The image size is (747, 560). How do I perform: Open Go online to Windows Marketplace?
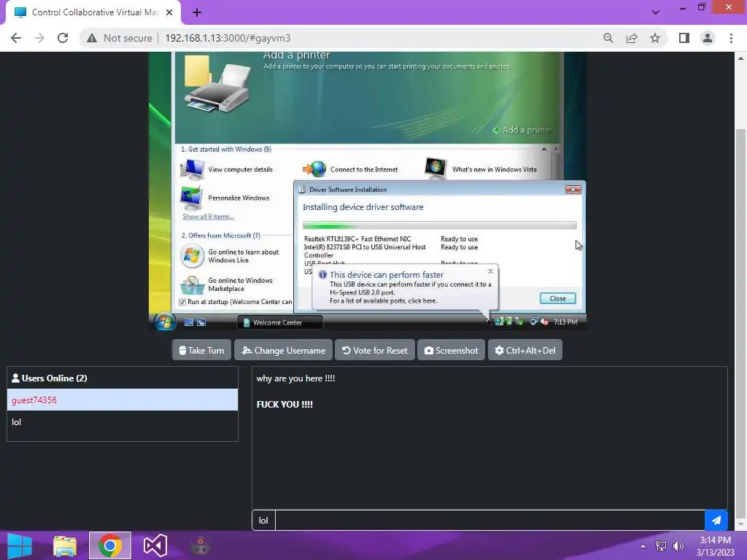[x=227, y=285]
